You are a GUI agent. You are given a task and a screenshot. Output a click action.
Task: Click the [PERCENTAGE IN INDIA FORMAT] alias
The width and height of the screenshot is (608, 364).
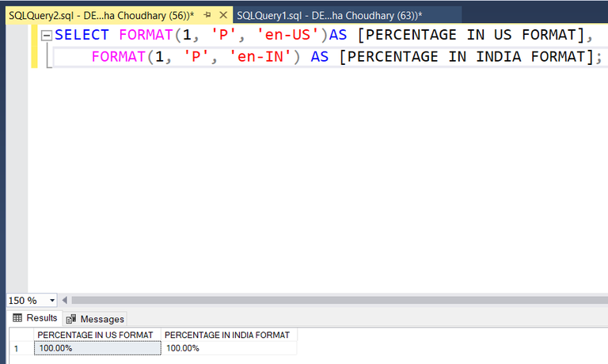point(466,57)
